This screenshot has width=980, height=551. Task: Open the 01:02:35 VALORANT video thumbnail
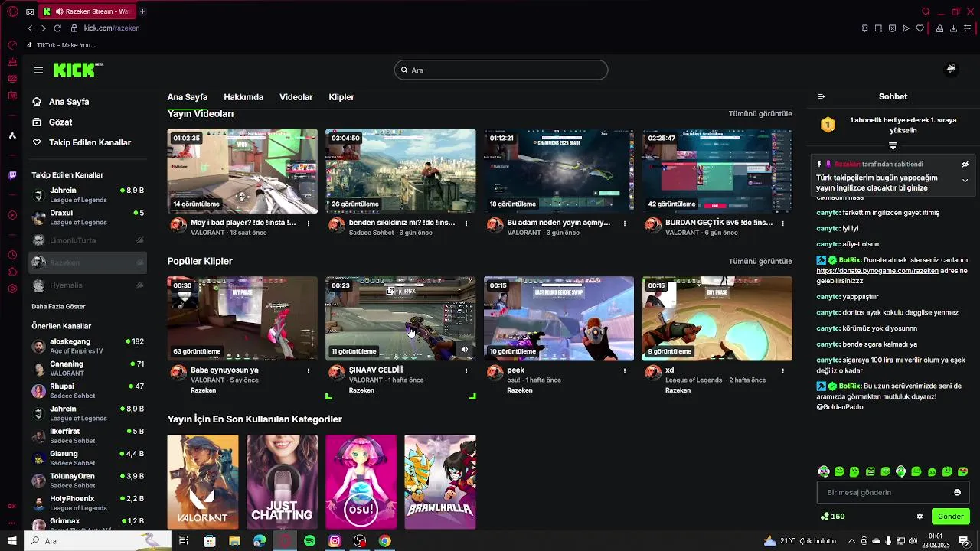pyautogui.click(x=242, y=171)
